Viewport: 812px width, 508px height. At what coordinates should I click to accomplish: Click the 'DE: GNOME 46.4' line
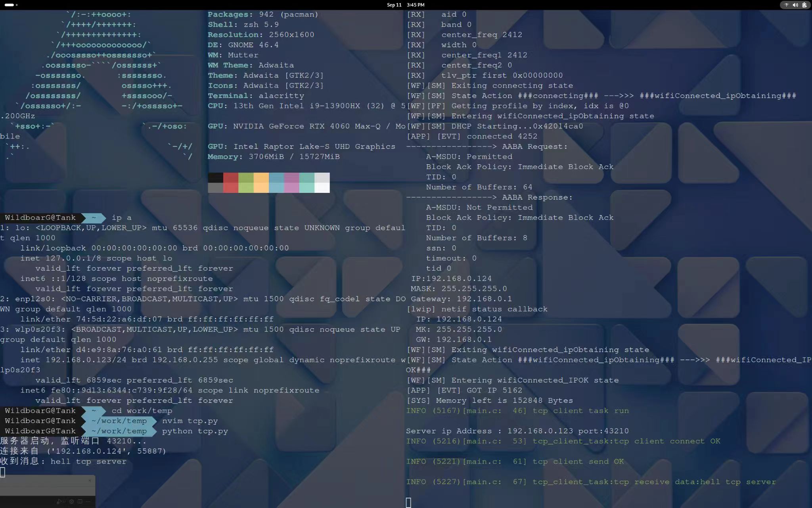pyautogui.click(x=243, y=45)
